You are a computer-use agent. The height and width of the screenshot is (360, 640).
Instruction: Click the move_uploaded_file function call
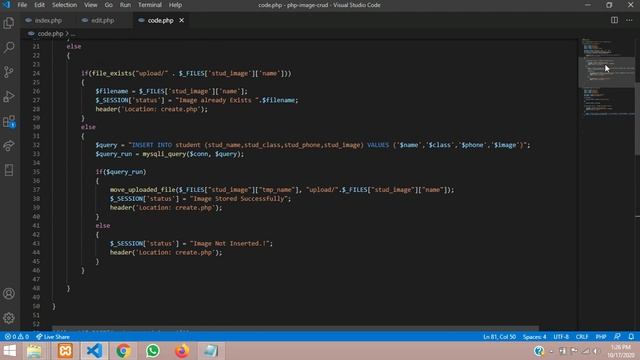coord(282,190)
